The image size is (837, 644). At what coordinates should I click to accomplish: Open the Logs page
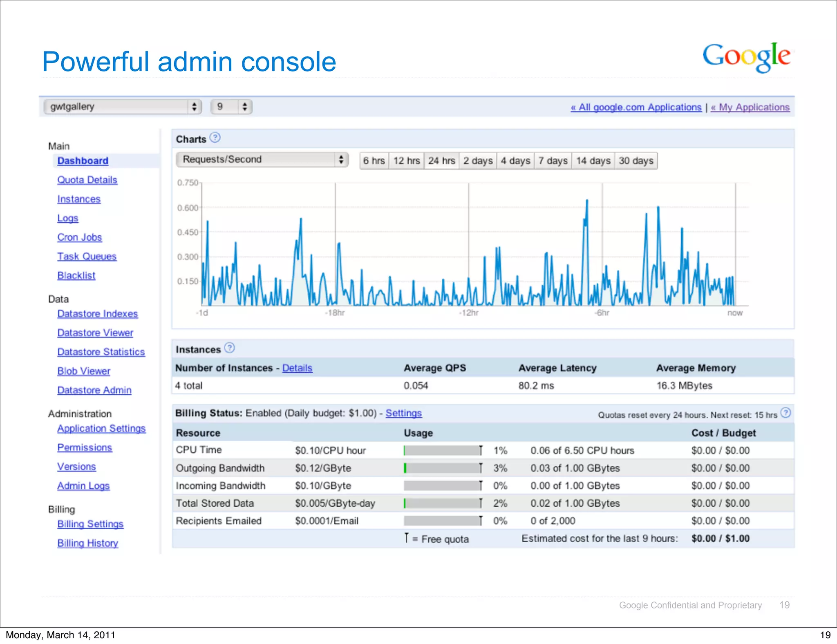point(68,218)
